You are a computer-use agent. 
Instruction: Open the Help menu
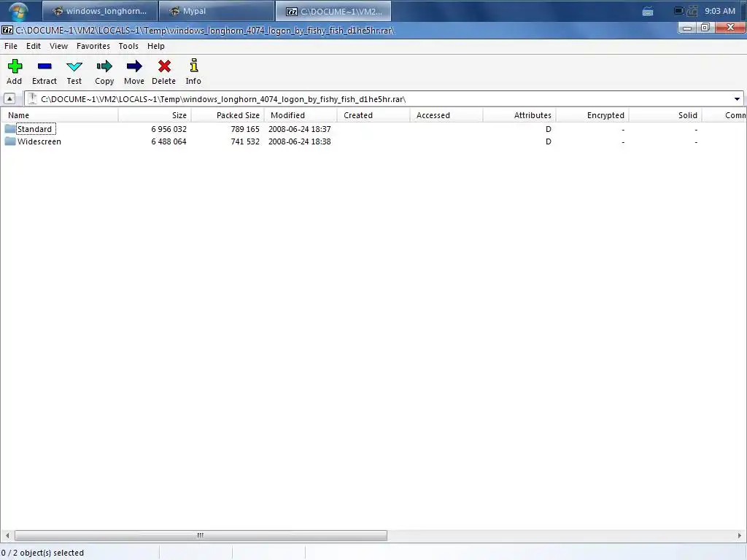pyautogui.click(x=156, y=46)
